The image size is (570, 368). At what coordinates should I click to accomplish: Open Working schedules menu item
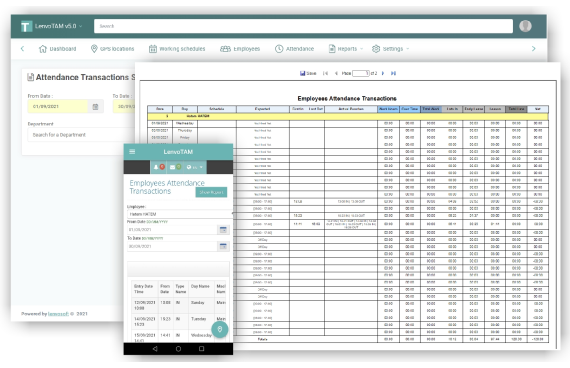coord(177,49)
